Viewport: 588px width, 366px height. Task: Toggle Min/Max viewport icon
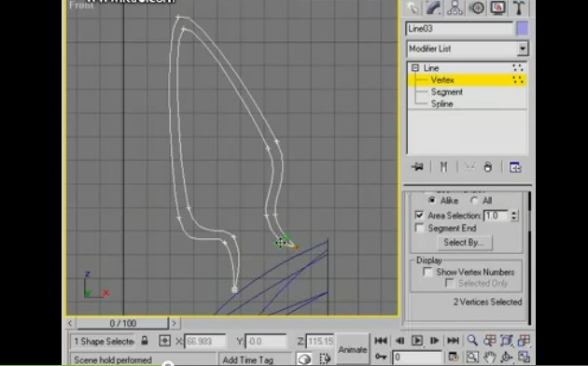click(x=524, y=357)
